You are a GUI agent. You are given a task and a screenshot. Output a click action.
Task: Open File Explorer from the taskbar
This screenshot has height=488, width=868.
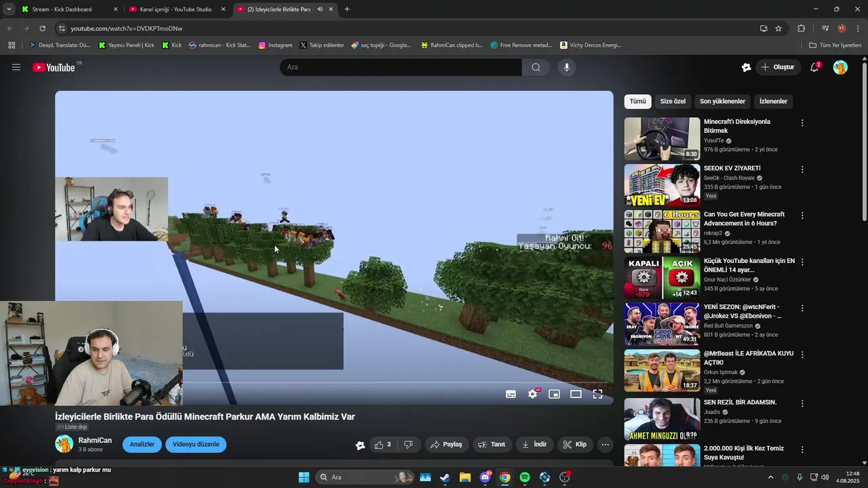click(465, 477)
